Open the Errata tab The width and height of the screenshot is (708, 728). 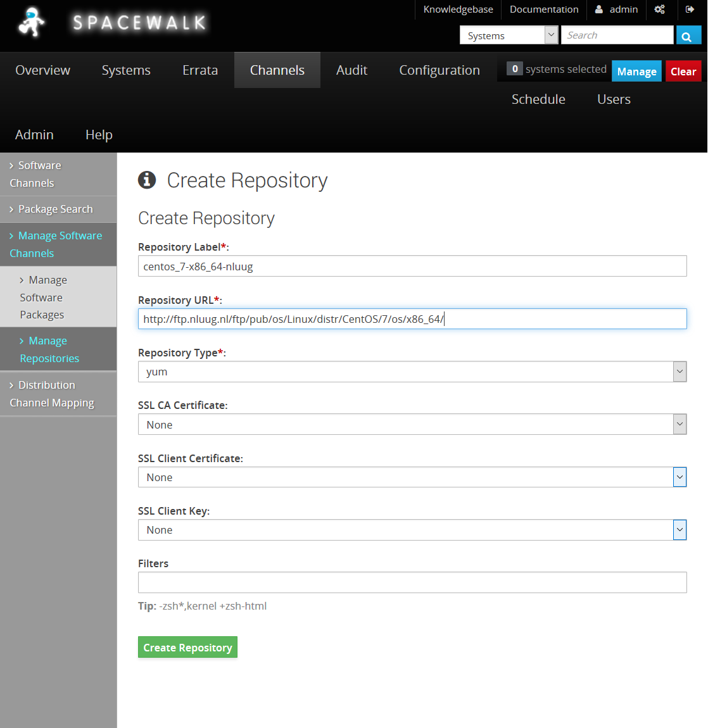tap(200, 70)
